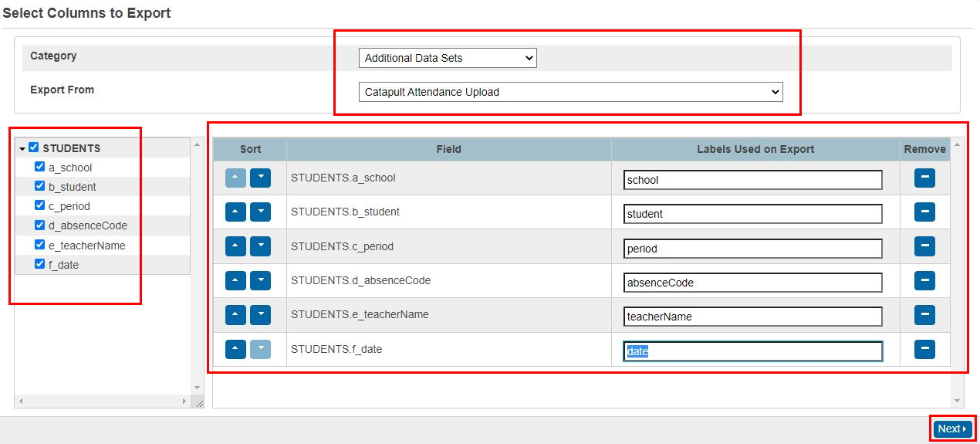This screenshot has width=980, height=444.
Task: Move STUDENTS.d_absenceCode row up
Action: [x=235, y=281]
